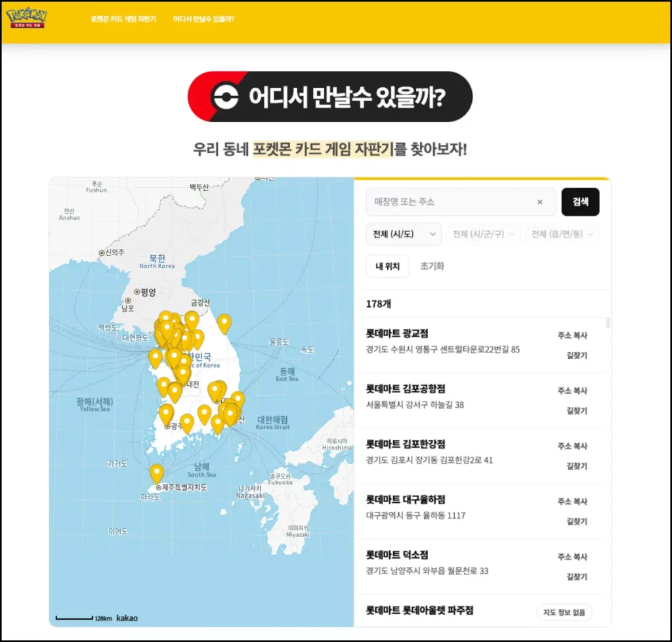
Task: Click the map pin on Jeju Island
Action: (156, 473)
